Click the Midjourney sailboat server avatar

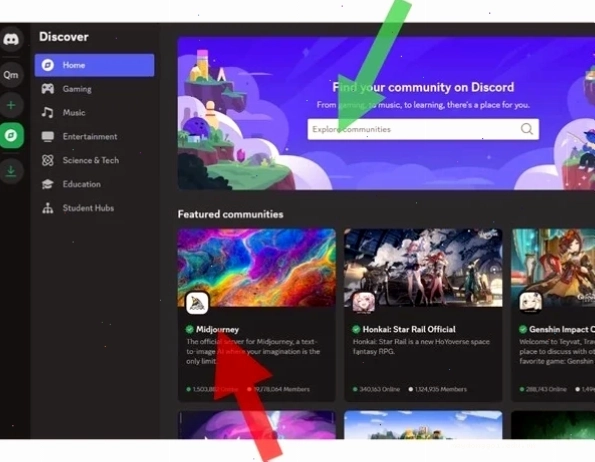pyautogui.click(x=197, y=303)
